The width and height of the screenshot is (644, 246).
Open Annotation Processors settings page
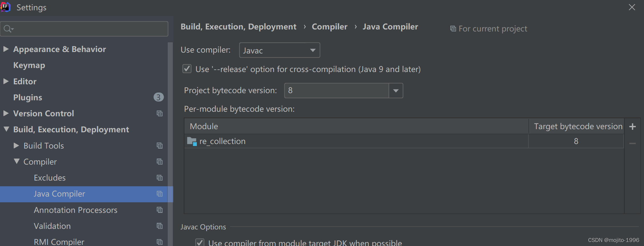click(x=76, y=210)
